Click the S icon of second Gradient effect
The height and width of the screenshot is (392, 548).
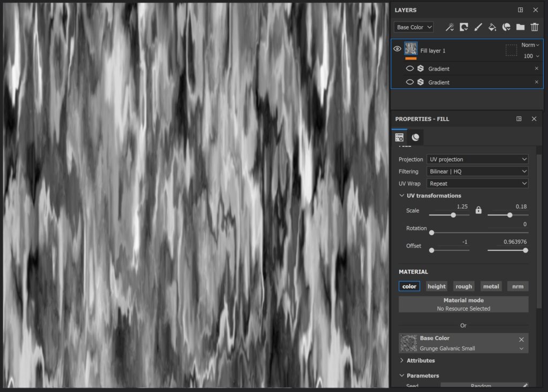click(421, 82)
